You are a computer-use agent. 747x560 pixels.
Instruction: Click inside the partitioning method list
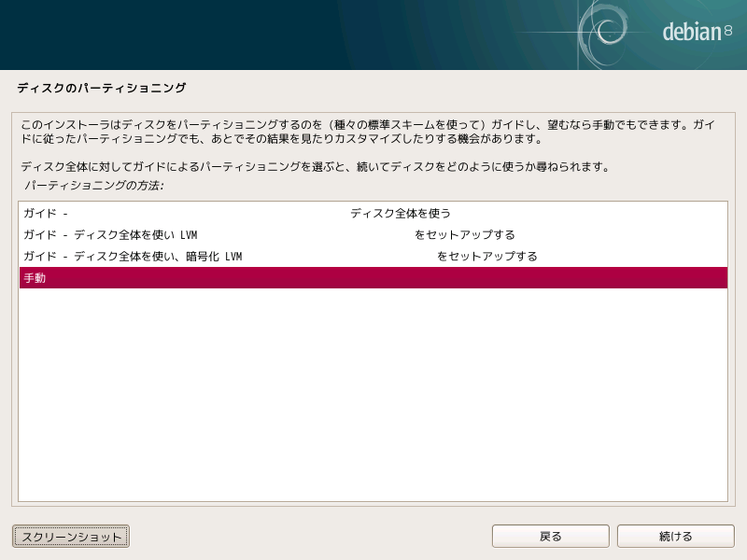373,373
